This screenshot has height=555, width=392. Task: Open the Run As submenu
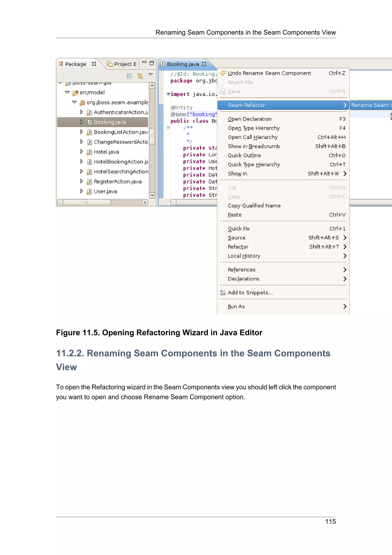click(x=283, y=306)
